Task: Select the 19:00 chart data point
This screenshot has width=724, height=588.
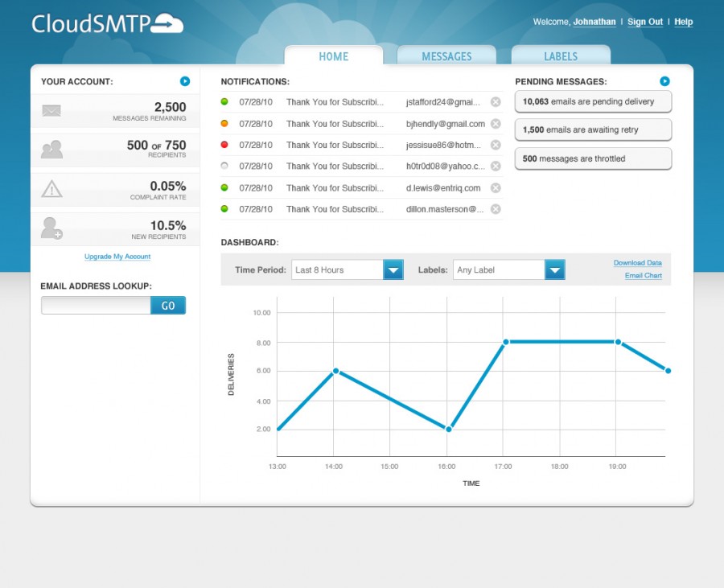Action: 619,342
